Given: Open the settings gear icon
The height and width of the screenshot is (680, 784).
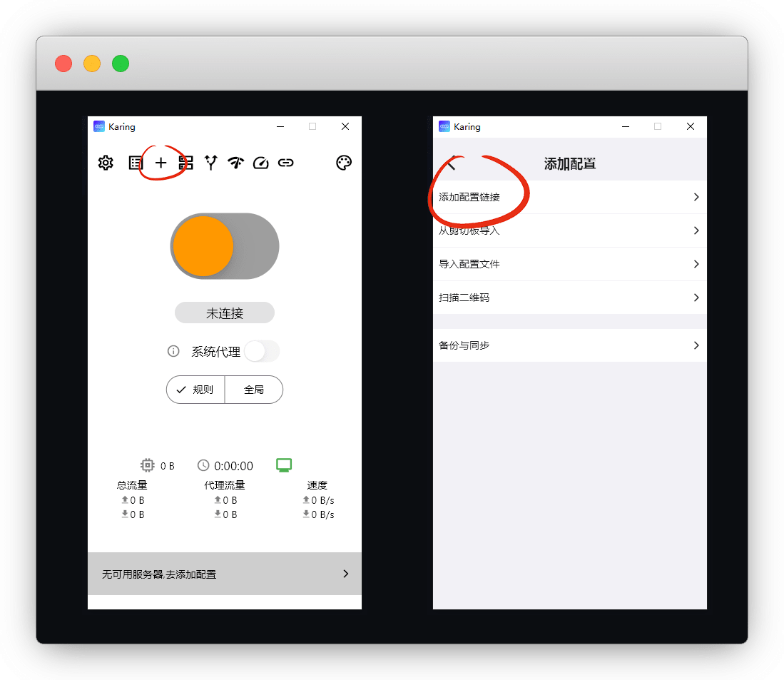Looking at the screenshot, I should click(x=106, y=163).
